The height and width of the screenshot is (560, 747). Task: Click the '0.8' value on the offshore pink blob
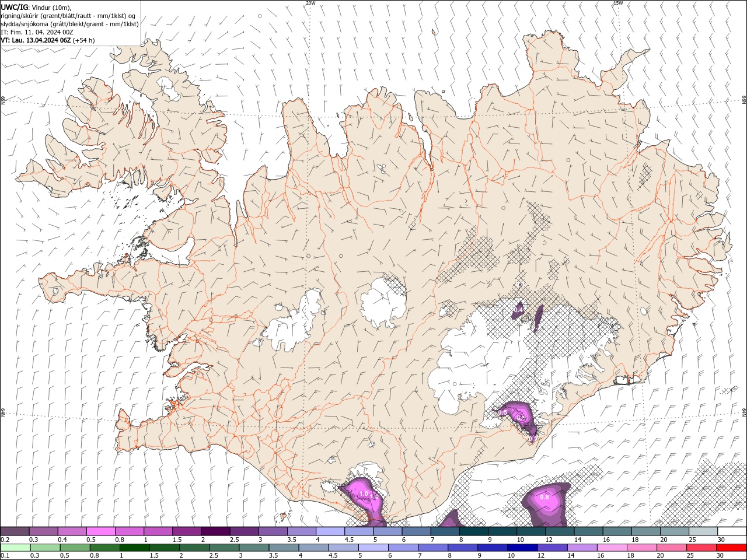pos(544,497)
